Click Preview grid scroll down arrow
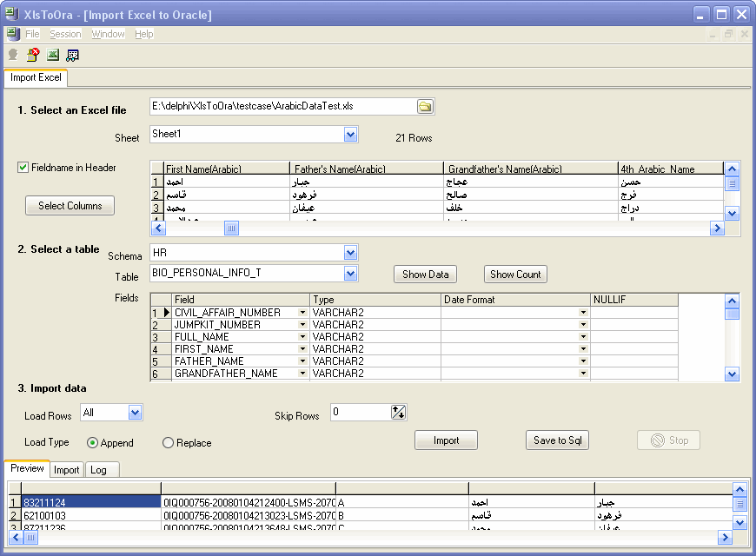Image resolution: width=756 pixels, height=556 pixels. click(x=739, y=522)
